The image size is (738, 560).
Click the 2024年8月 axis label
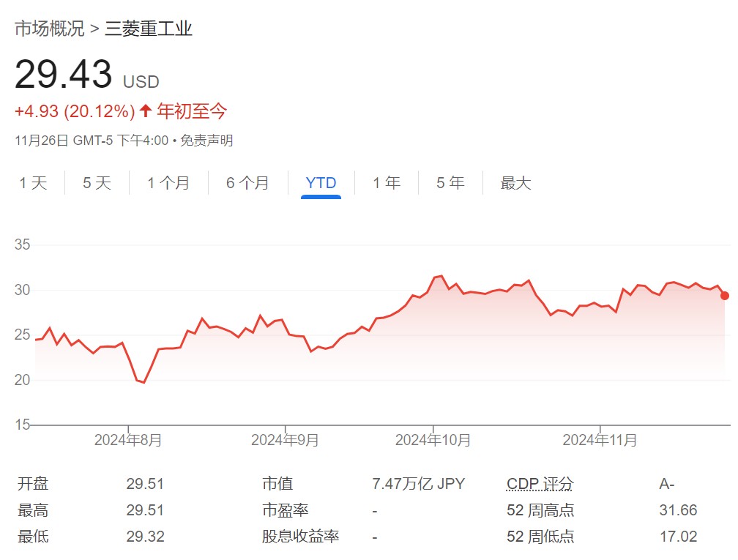[x=128, y=440]
